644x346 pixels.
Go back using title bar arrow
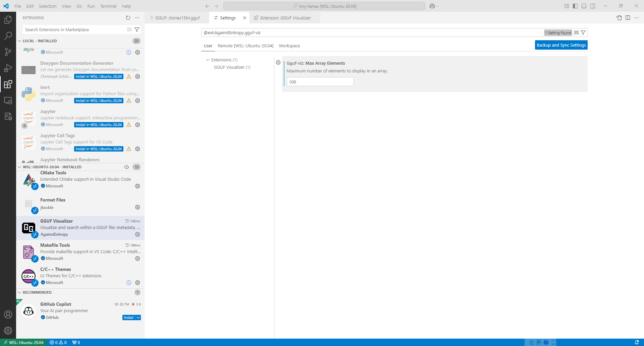[207, 6]
